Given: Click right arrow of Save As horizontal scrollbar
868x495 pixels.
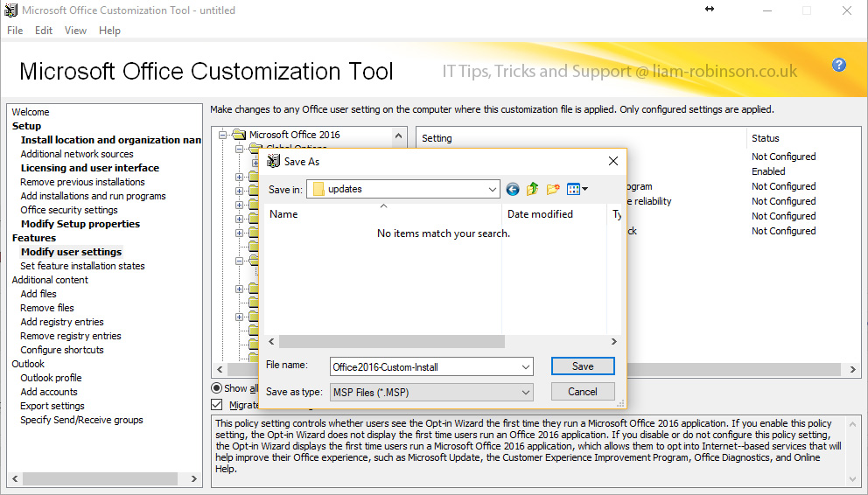Looking at the screenshot, I should coord(613,341).
